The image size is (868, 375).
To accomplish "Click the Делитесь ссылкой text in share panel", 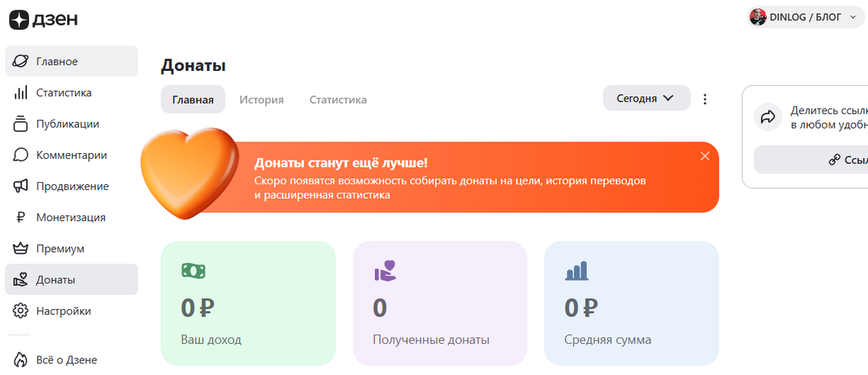I will pyautogui.click(x=829, y=118).
